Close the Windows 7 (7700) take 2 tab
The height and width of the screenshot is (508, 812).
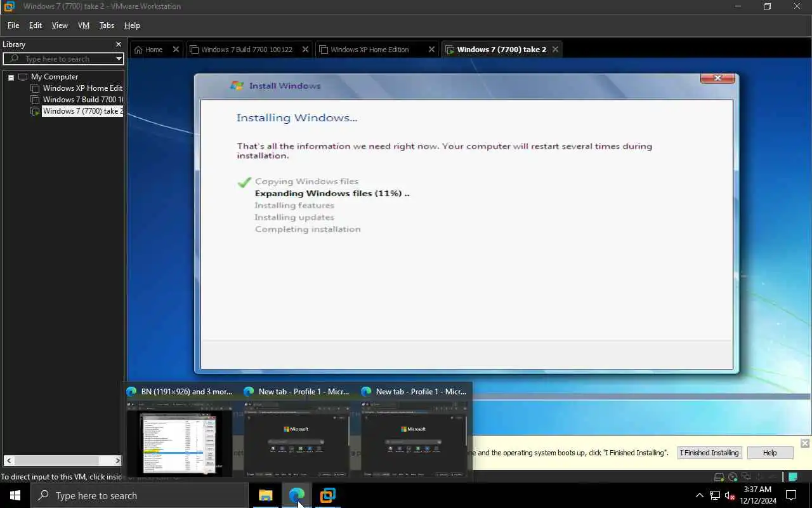tap(556, 50)
